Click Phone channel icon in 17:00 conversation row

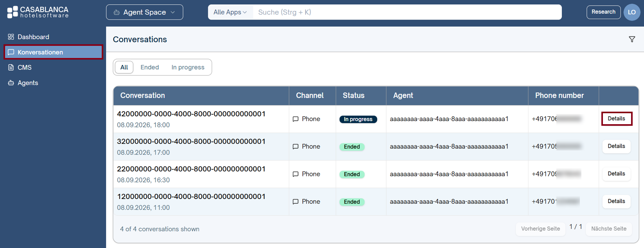pos(296,147)
